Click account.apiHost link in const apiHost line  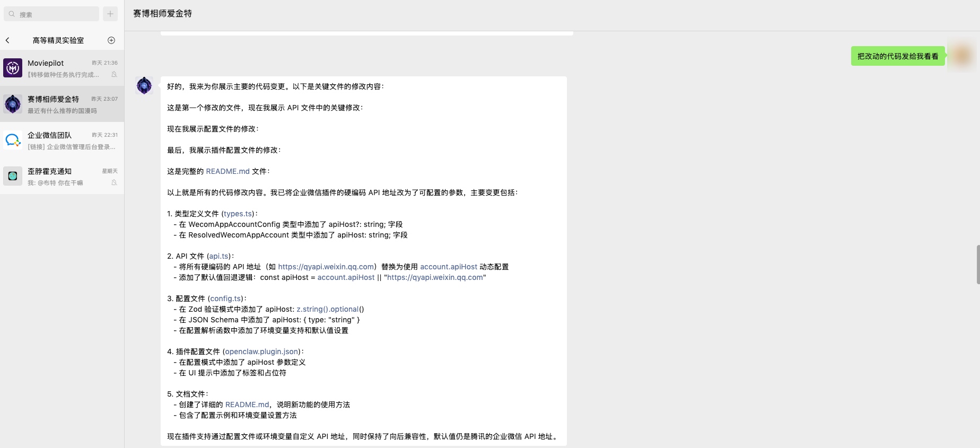pyautogui.click(x=346, y=277)
